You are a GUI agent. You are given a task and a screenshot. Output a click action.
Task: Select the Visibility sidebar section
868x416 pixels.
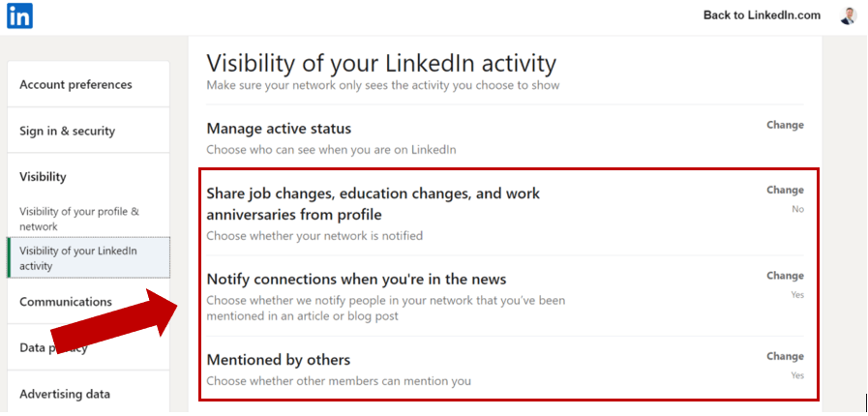tap(43, 177)
